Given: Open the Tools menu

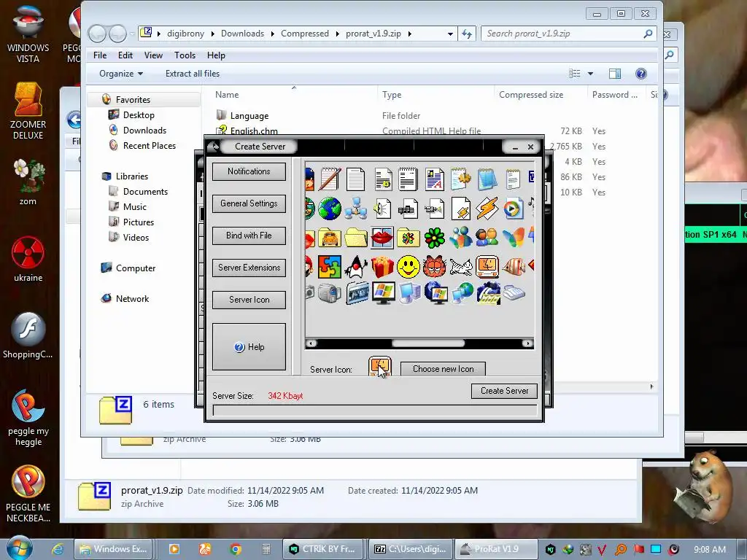Looking at the screenshot, I should click(x=185, y=55).
